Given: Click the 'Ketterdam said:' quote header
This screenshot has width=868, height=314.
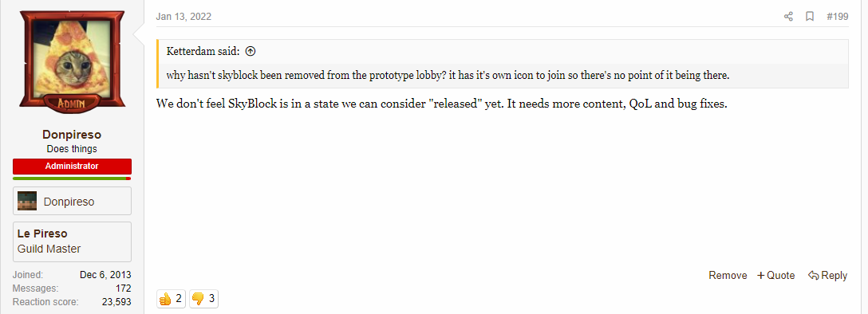Looking at the screenshot, I should tap(203, 52).
